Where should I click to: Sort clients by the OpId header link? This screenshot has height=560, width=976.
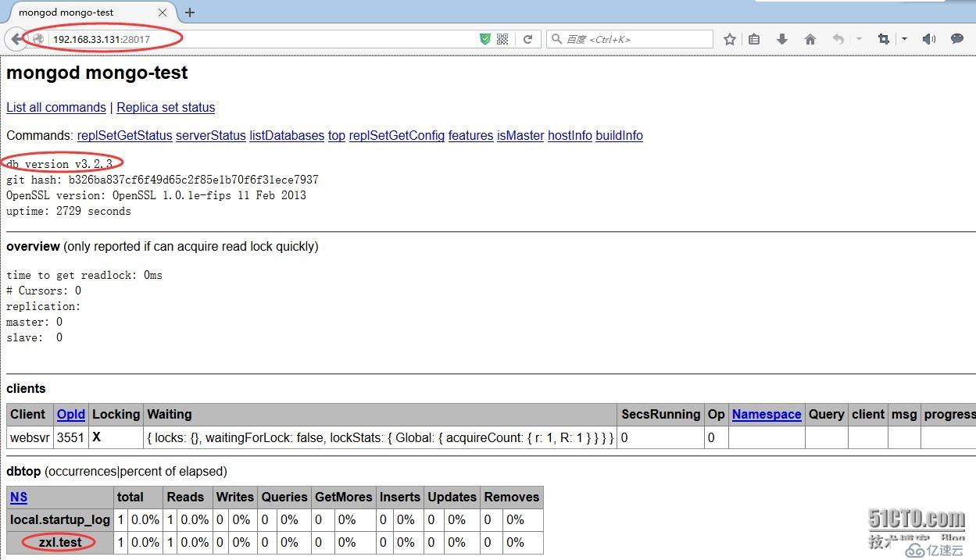tap(70, 415)
